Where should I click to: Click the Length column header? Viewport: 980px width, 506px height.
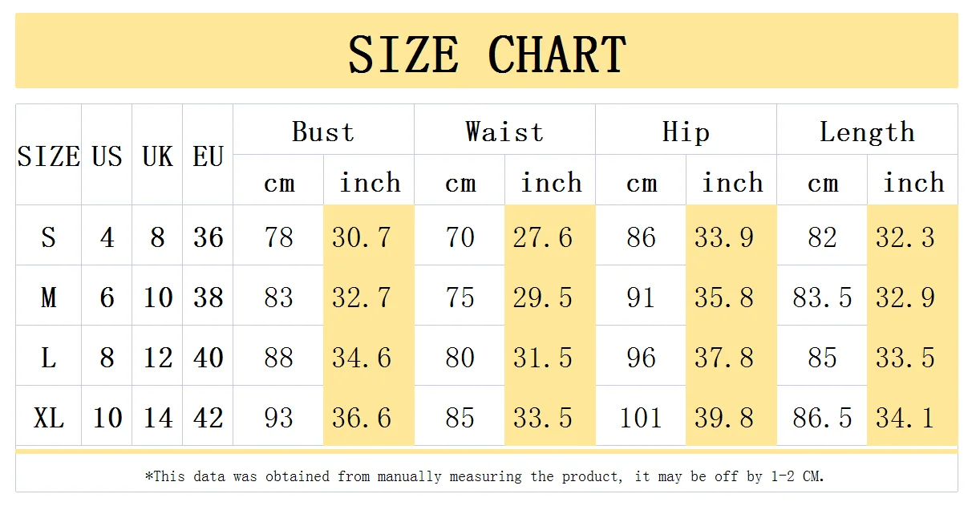click(x=867, y=130)
